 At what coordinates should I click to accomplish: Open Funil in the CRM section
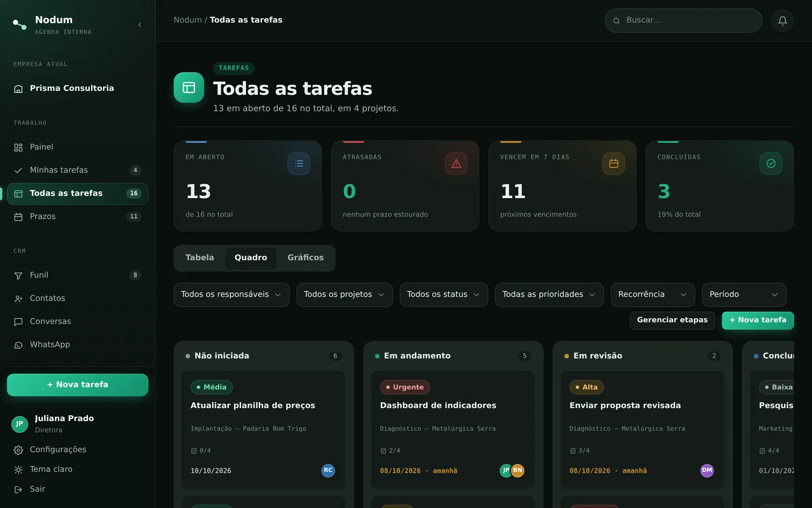click(78, 275)
